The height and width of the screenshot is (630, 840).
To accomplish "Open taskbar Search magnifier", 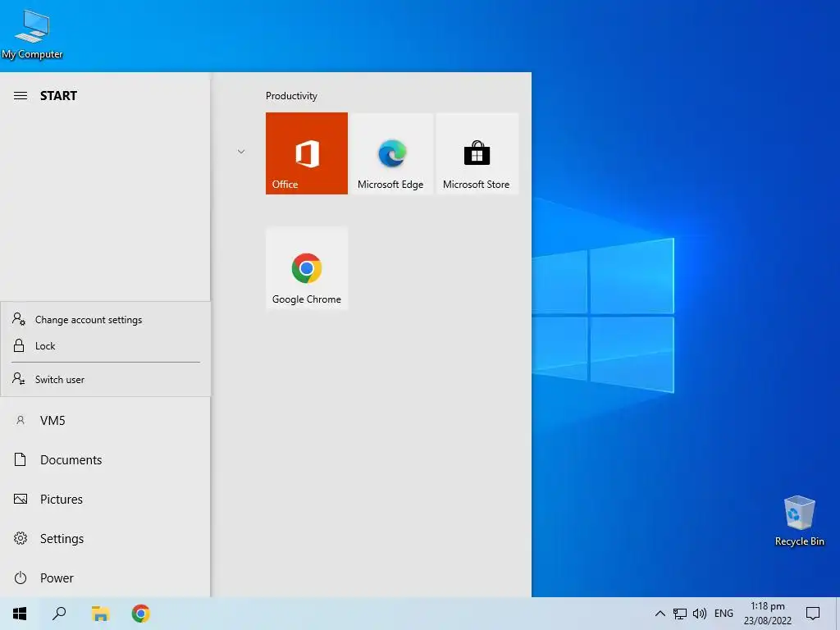I will [x=59, y=614].
